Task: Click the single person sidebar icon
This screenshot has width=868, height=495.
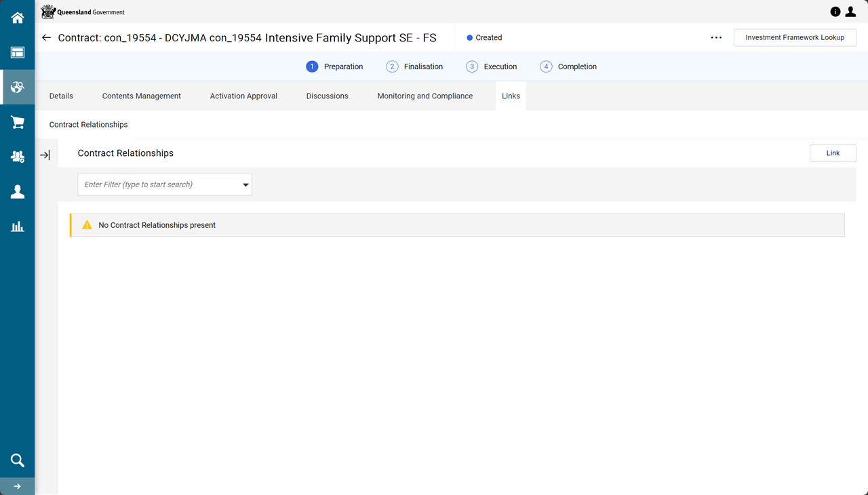Action: pos(18,192)
